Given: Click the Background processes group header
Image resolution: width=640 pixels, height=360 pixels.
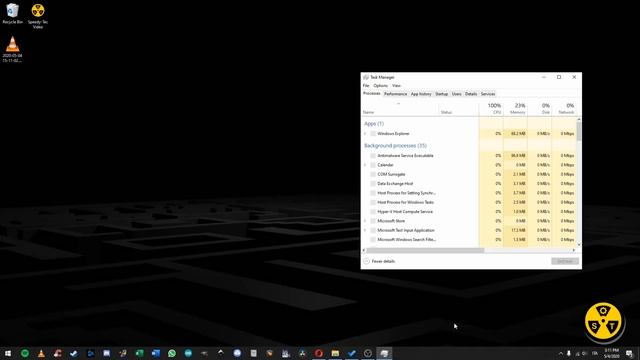Looking at the screenshot, I should 395,146.
